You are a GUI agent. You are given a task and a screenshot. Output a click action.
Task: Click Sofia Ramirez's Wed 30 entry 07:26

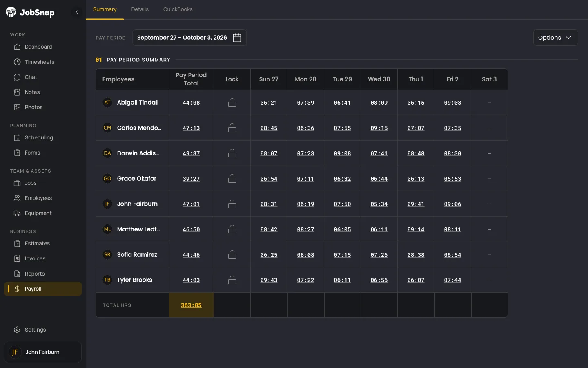click(x=379, y=255)
